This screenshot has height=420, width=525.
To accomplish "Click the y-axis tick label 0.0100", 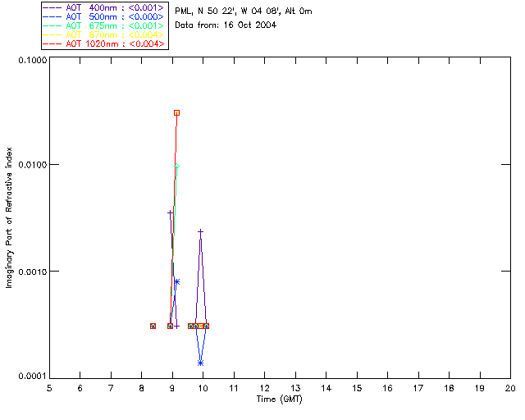I will pyautogui.click(x=33, y=165).
